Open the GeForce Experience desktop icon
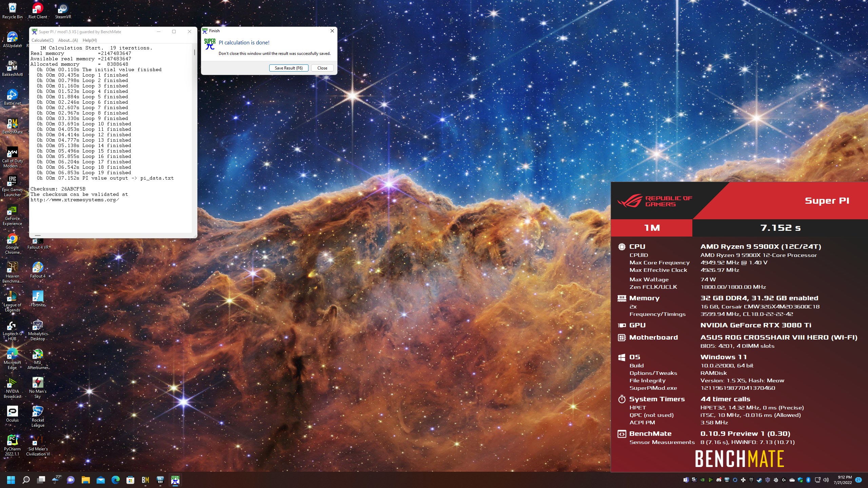This screenshot has height=488, width=868. point(13,215)
